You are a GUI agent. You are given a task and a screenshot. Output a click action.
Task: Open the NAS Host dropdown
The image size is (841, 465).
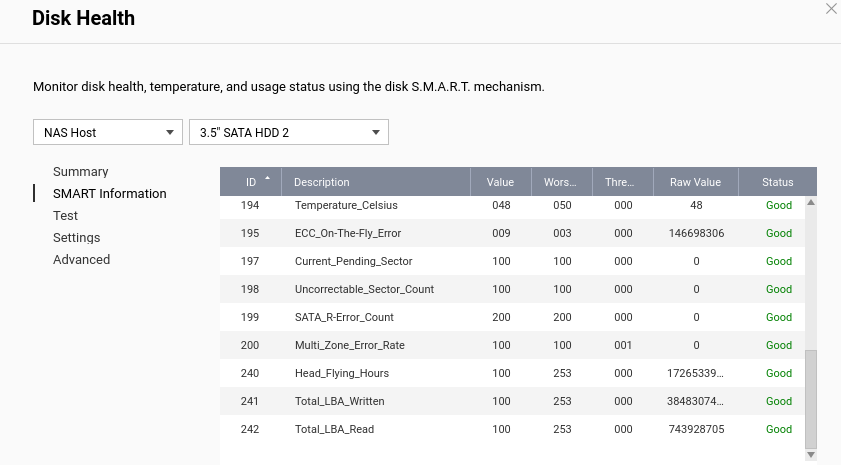pos(107,132)
